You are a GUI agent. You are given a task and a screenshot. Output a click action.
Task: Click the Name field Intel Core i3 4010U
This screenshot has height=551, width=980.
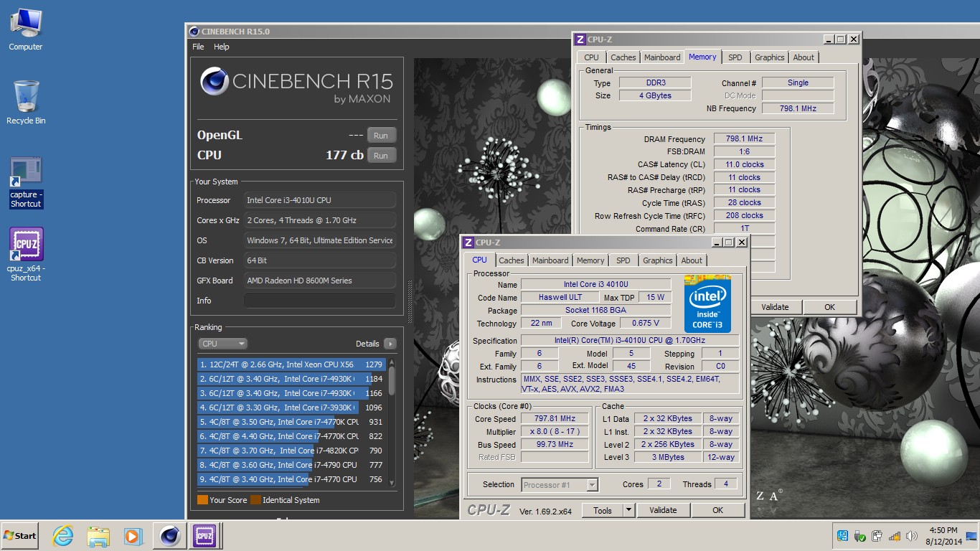click(x=595, y=285)
